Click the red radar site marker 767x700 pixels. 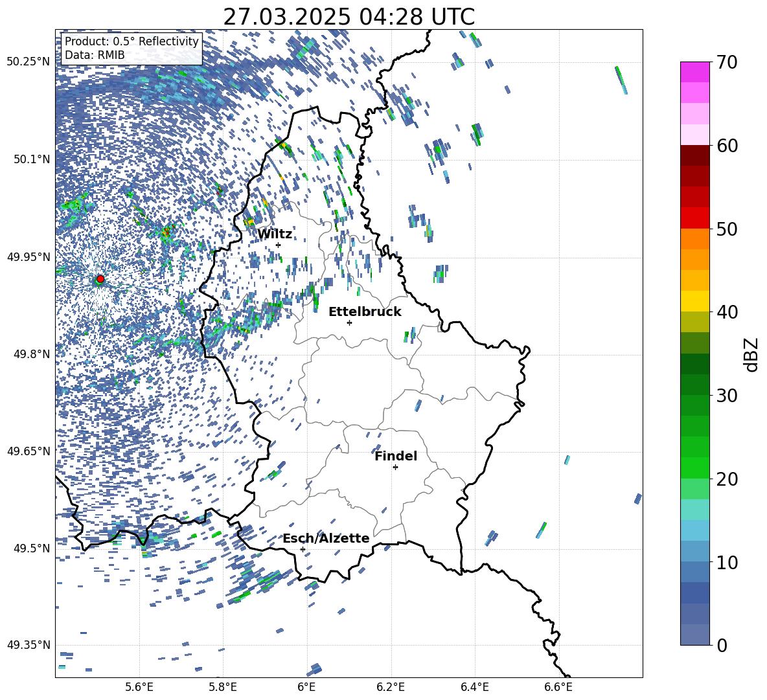(x=100, y=279)
